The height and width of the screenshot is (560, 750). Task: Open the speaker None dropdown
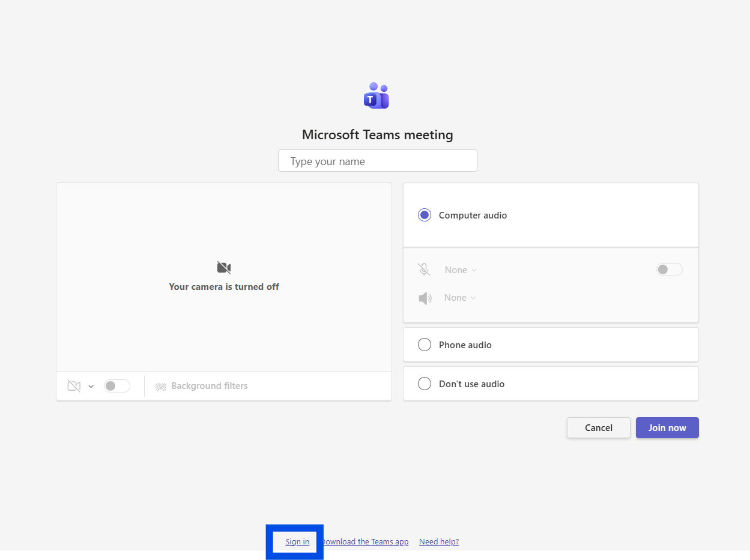[x=460, y=298]
